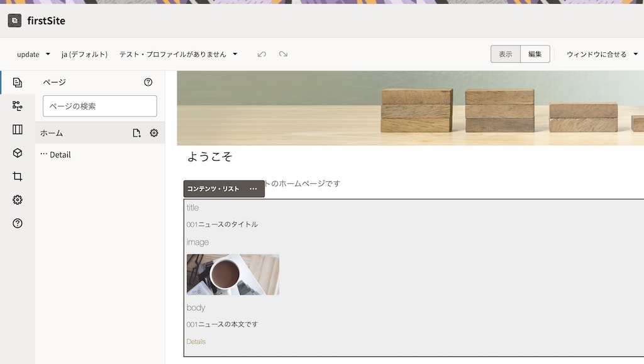This screenshot has height=364, width=644.
Task: Expand the test profile dropdown
Action: tap(178, 54)
